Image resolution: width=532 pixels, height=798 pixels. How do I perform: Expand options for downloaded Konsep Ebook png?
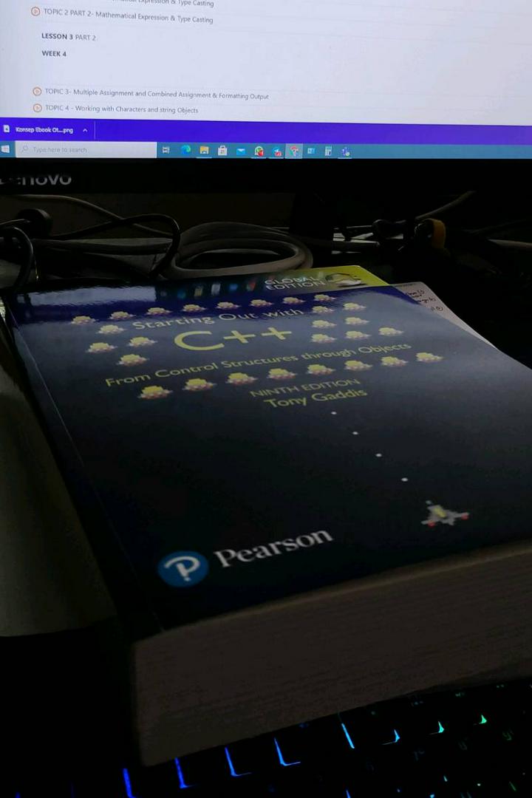[x=85, y=130]
